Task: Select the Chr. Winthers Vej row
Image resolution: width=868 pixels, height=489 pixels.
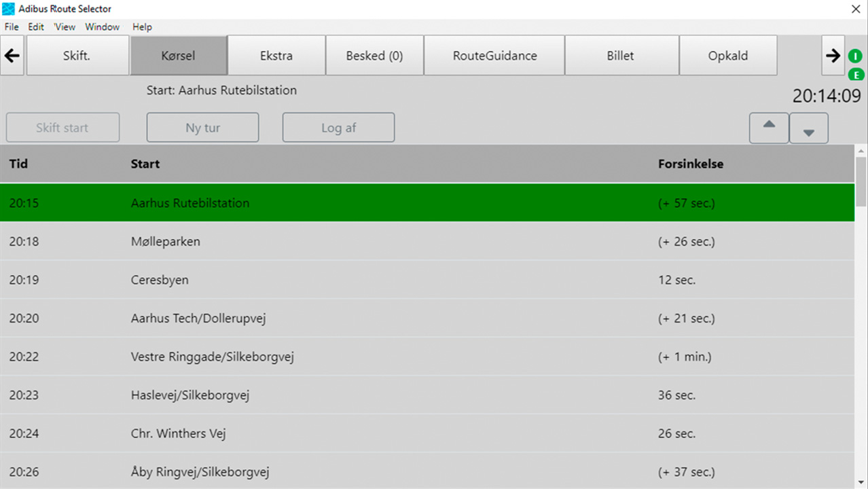Action: (x=427, y=433)
